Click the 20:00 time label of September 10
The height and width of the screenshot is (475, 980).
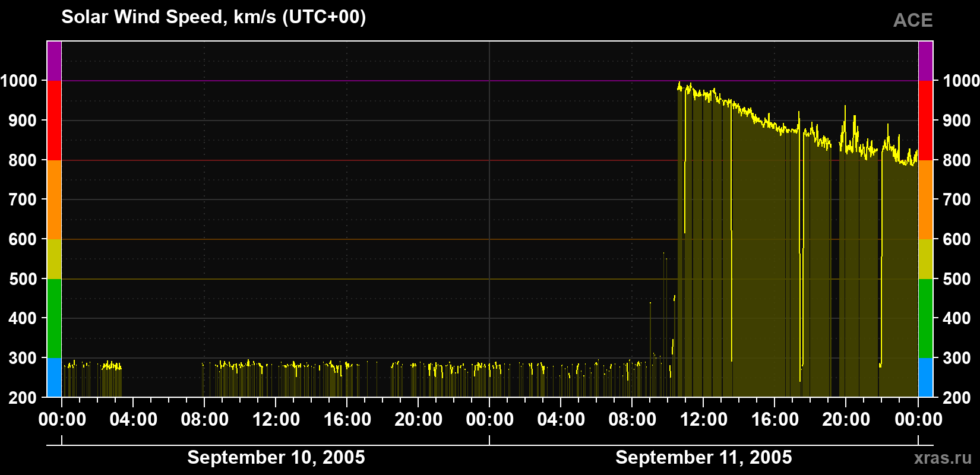(419, 420)
